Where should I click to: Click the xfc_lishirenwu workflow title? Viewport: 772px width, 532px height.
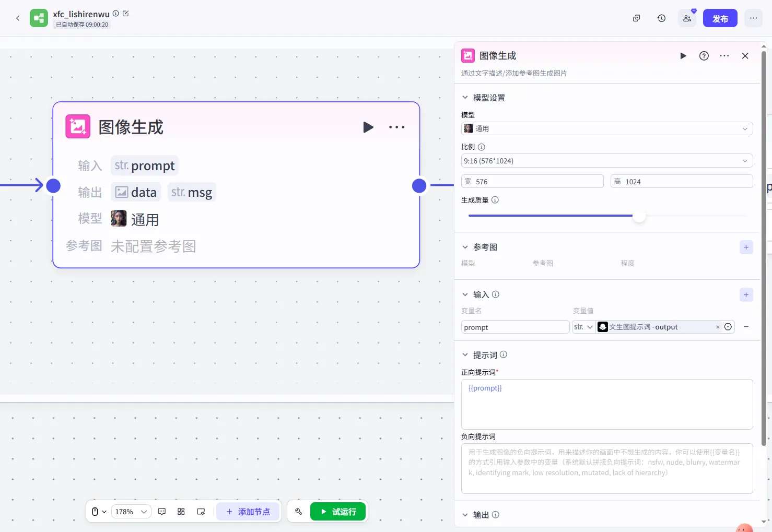pyautogui.click(x=81, y=14)
